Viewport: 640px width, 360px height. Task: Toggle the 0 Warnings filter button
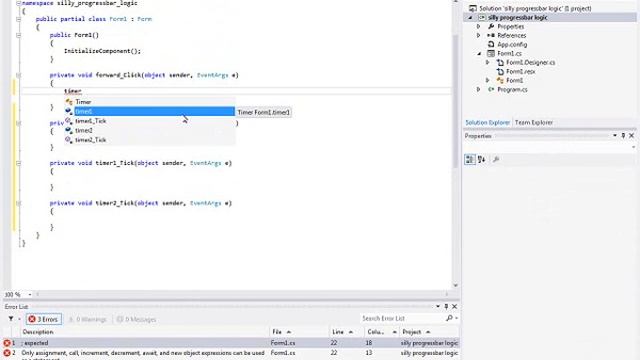point(88,319)
